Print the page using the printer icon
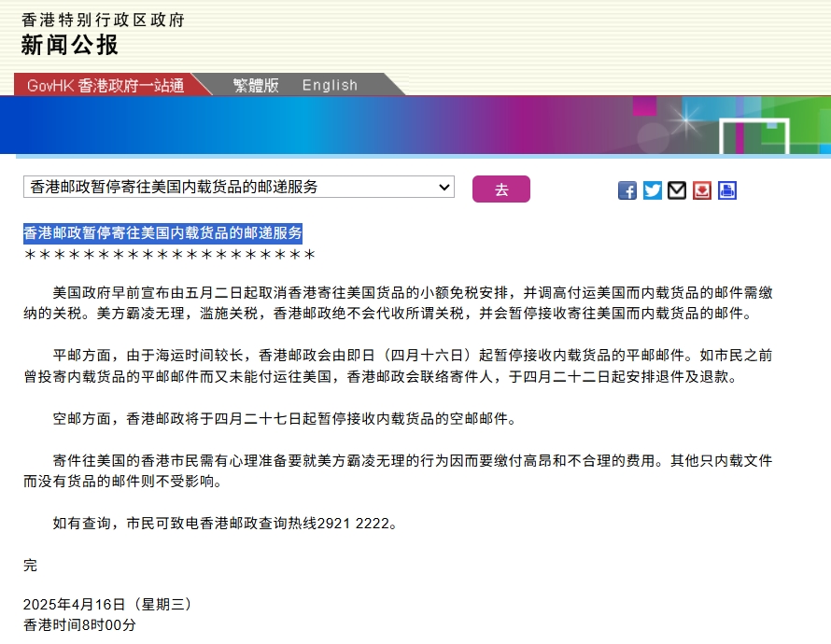The width and height of the screenshot is (831, 644). 727,190
